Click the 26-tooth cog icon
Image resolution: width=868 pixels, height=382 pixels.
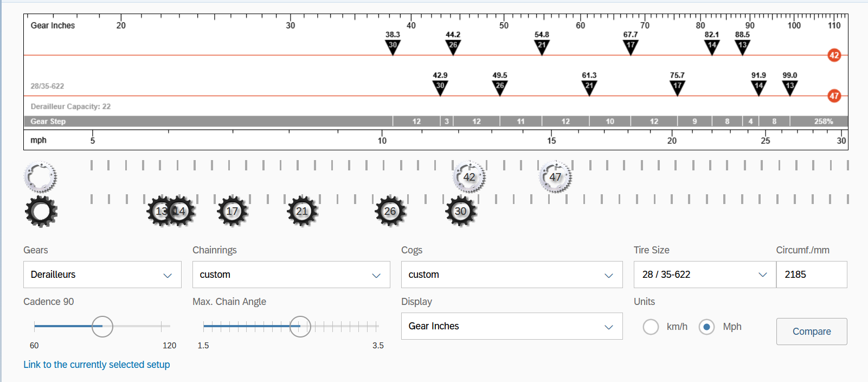(x=390, y=211)
